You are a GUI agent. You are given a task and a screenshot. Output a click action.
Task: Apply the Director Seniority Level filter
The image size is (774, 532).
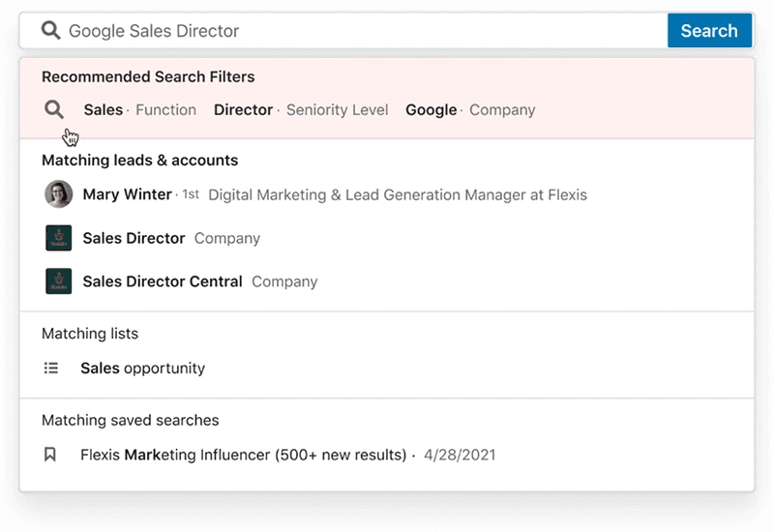301,110
